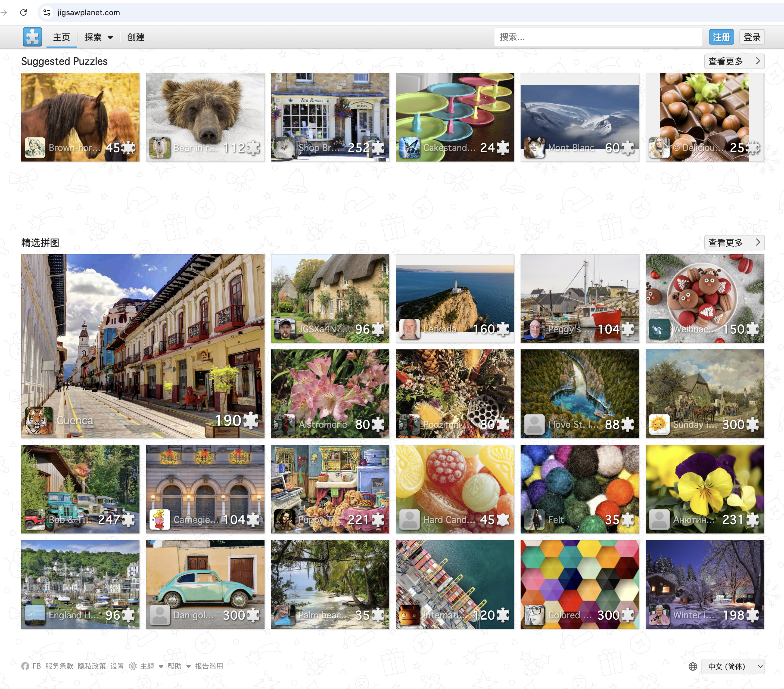Open the 创建 menu item
784x689 pixels.
[x=136, y=37]
